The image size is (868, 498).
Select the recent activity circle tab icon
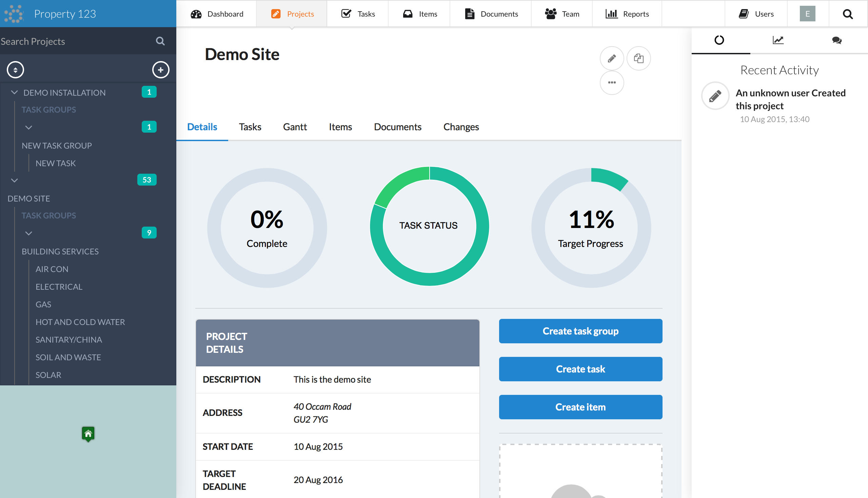719,40
